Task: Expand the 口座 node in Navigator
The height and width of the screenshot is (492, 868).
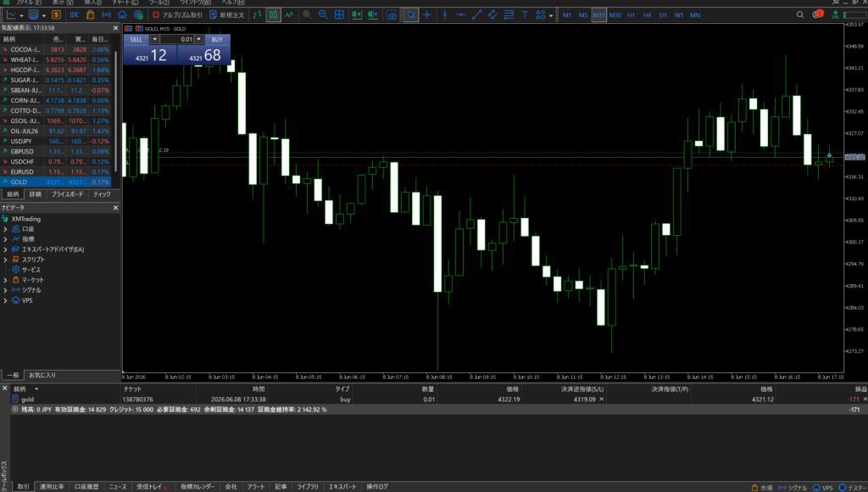Action: 6,229
